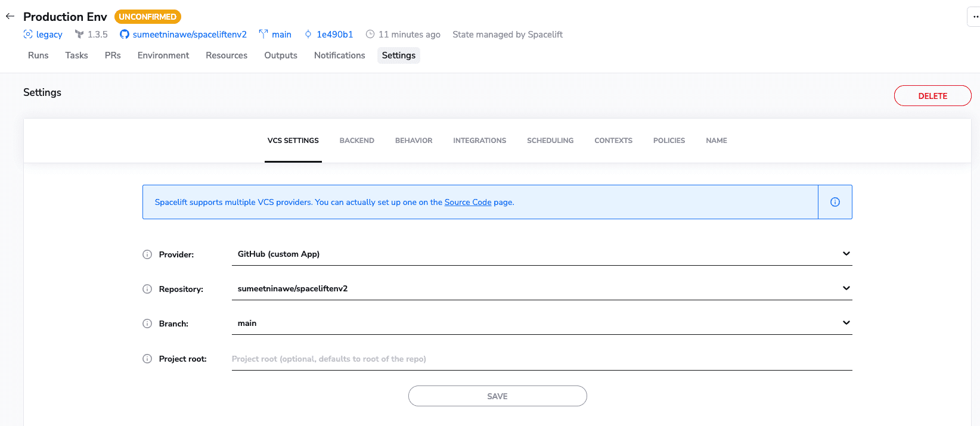Select the CONTEXTS sub-tab
This screenshot has width=980, height=426.
(613, 141)
